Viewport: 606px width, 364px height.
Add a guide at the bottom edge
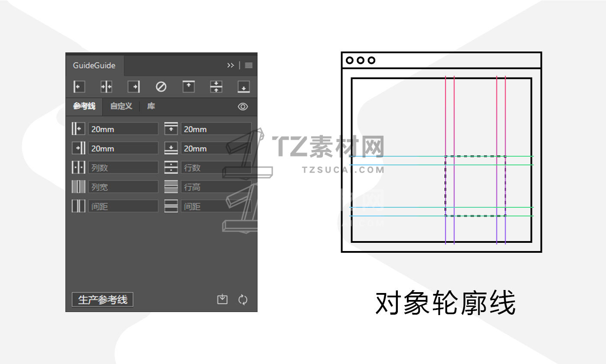click(244, 87)
